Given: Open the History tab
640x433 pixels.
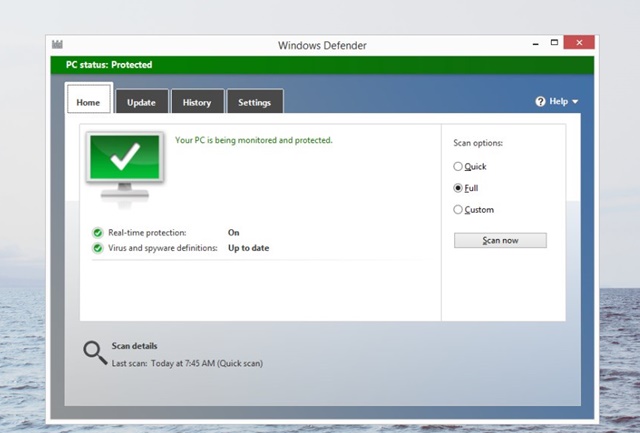Looking at the screenshot, I should coord(197,102).
